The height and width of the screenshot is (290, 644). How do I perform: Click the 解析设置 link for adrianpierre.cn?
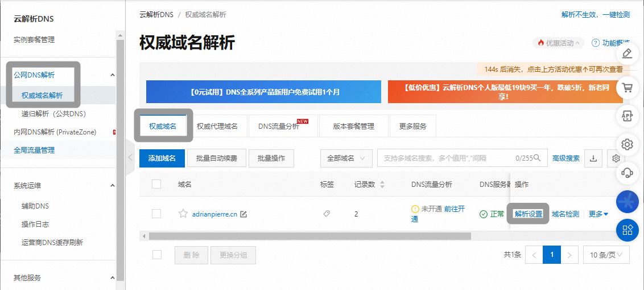tap(529, 214)
